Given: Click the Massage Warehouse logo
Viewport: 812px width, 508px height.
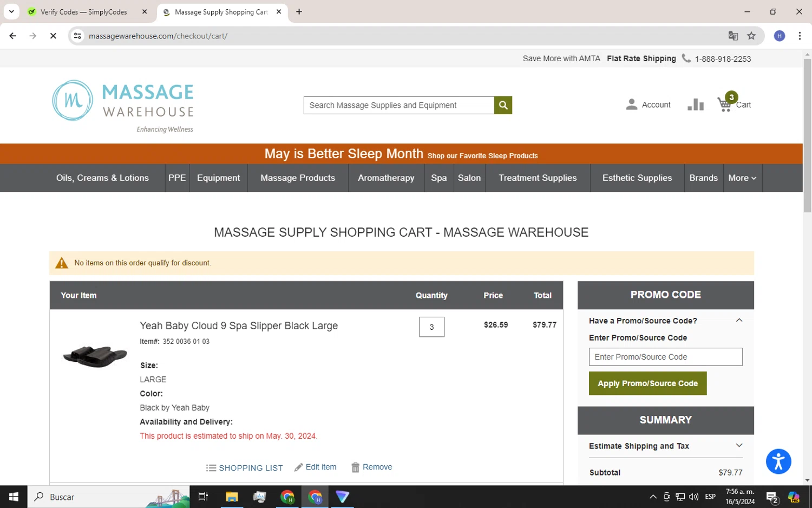Looking at the screenshot, I should click(123, 106).
